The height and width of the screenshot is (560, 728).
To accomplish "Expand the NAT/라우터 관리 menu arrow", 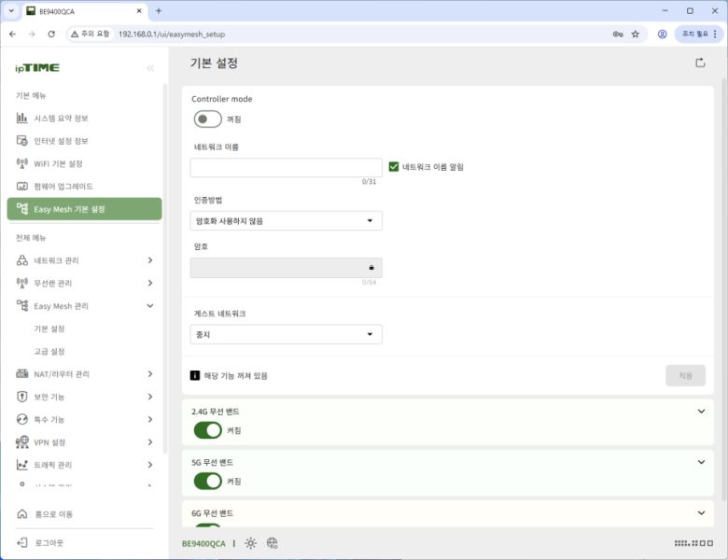I will [x=150, y=373].
